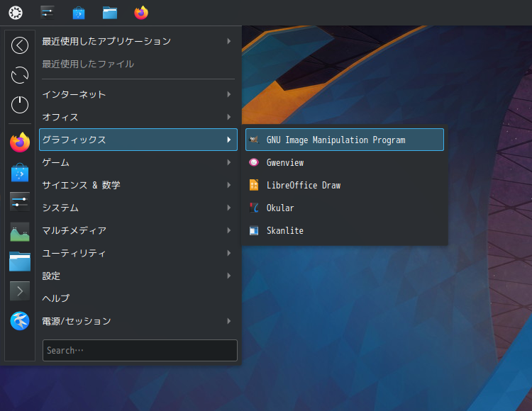Open the blue bird icon in sidebar
The height and width of the screenshot is (411, 532).
[20, 321]
